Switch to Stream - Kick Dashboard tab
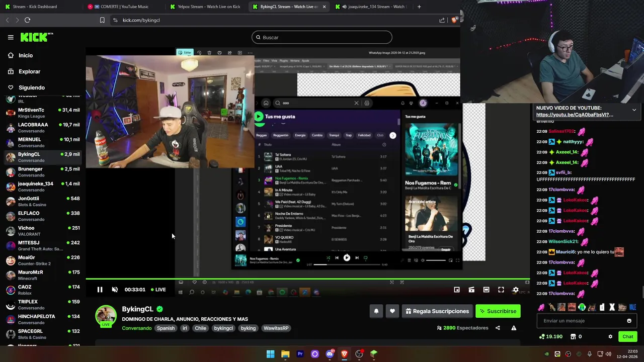This screenshot has height=362, width=644. coord(41,7)
